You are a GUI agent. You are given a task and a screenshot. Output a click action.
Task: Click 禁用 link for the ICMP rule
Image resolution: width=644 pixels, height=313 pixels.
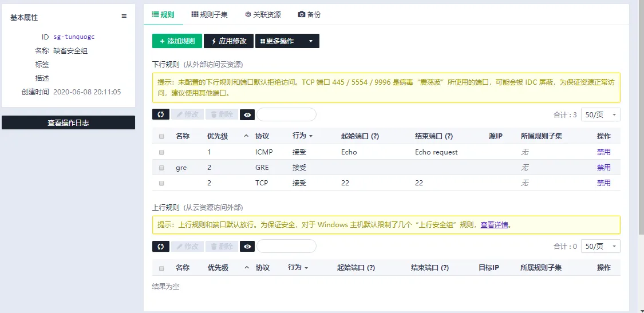point(603,152)
